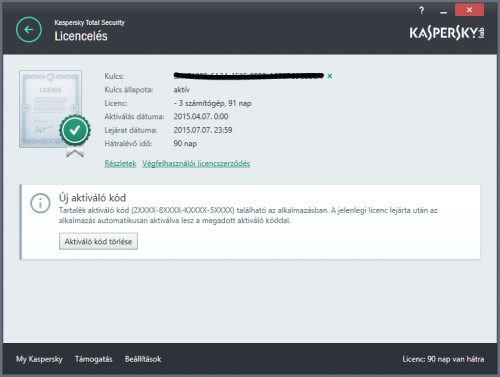Click the 'Kulcs állapota:' label
The width and height of the screenshot is (500, 377).
[x=129, y=90]
